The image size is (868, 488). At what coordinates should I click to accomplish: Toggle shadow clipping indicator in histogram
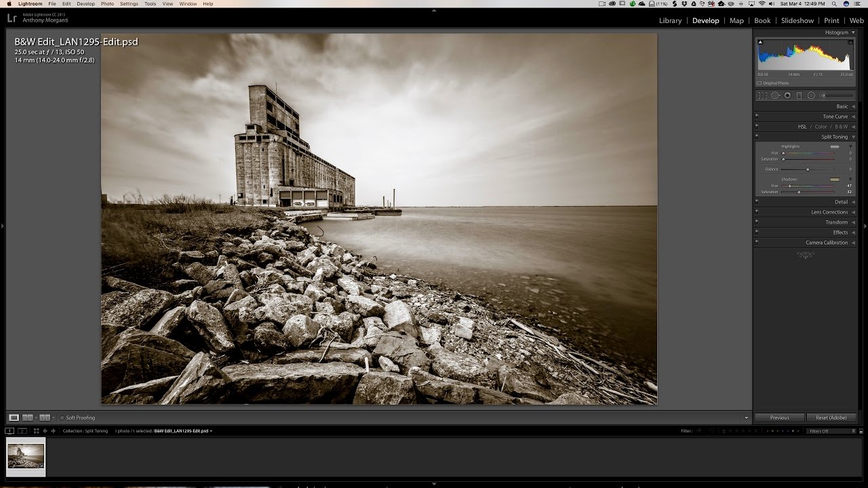(760, 42)
